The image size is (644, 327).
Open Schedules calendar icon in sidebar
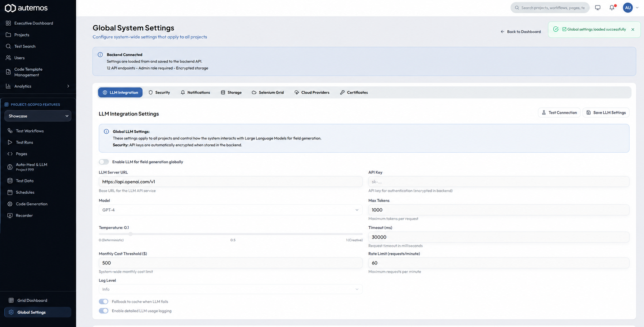tap(10, 192)
